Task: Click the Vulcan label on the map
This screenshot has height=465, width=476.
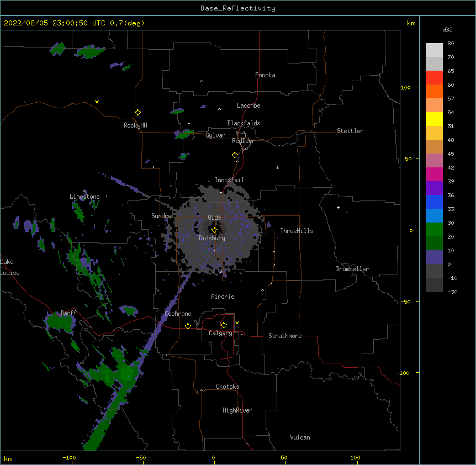Action: (300, 437)
